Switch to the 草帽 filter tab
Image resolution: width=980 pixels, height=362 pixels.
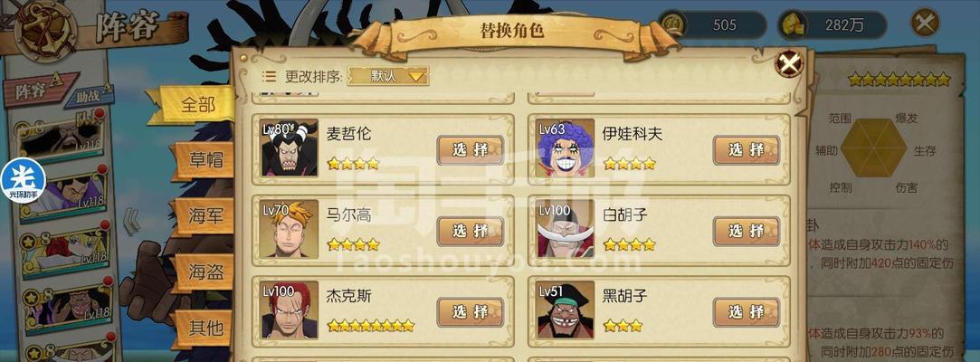[x=205, y=161]
